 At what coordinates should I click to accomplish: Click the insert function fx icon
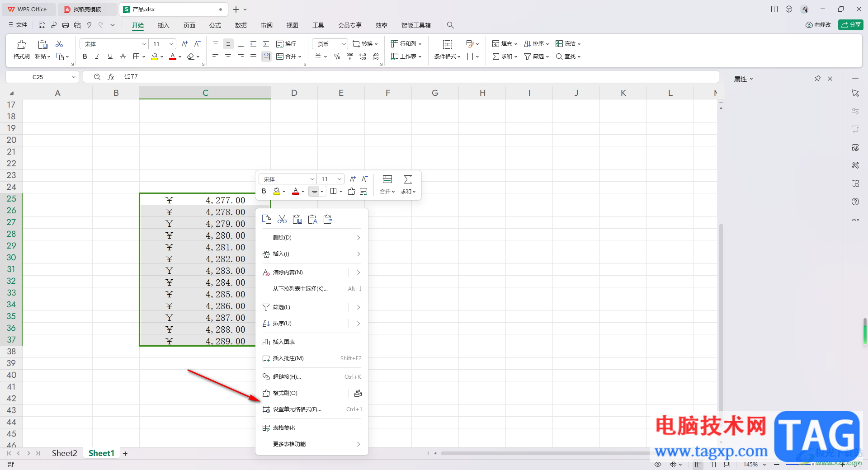pyautogui.click(x=111, y=77)
